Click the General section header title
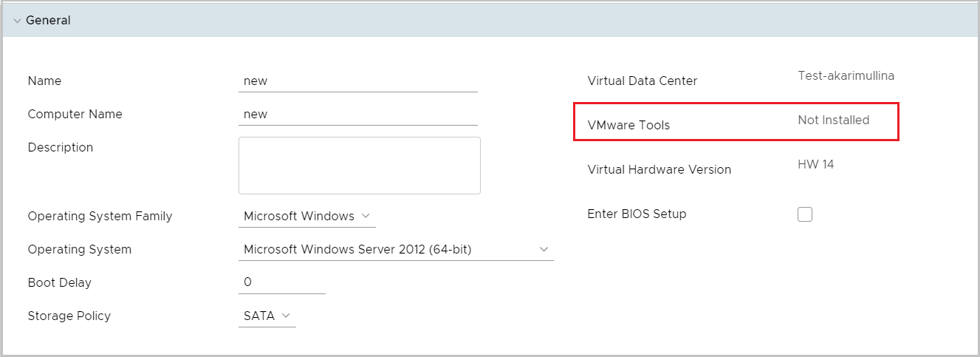This screenshot has height=357, width=980. click(48, 21)
